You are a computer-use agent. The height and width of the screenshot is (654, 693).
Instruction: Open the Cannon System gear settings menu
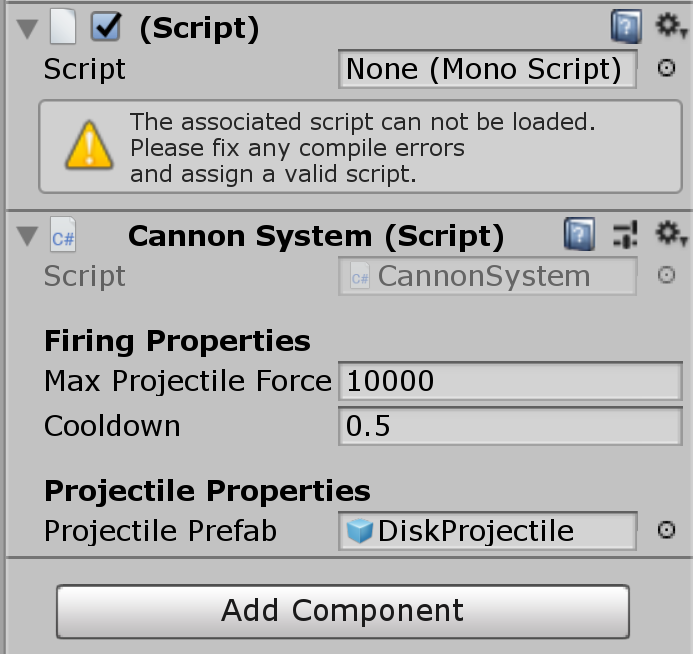pos(668,236)
